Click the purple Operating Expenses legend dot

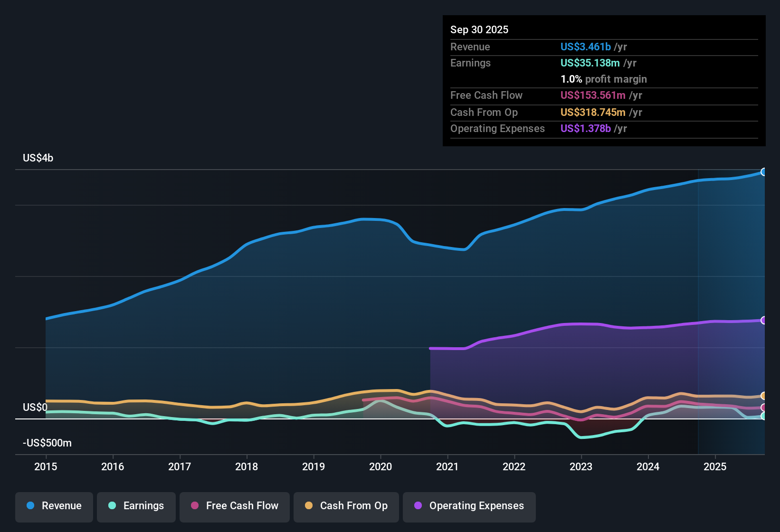coord(418,505)
